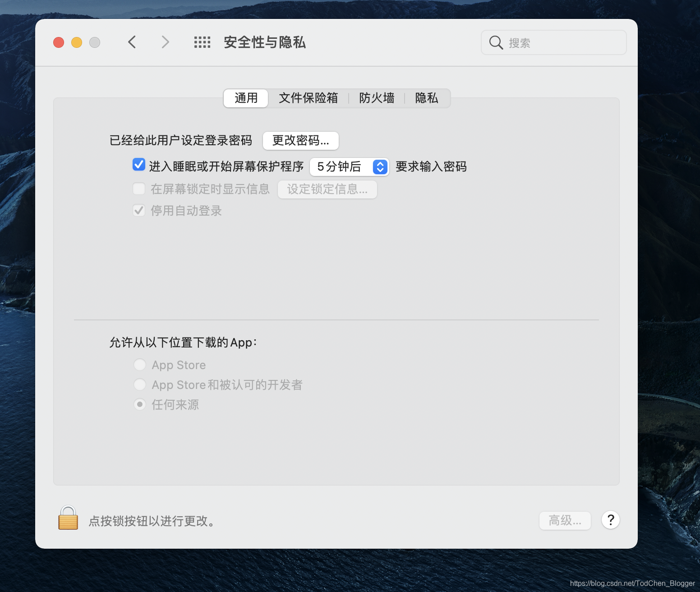Viewport: 700px width, 592px height.
Task: Toggle 在屏幕锁定时显示信息 checkbox
Action: coord(139,188)
